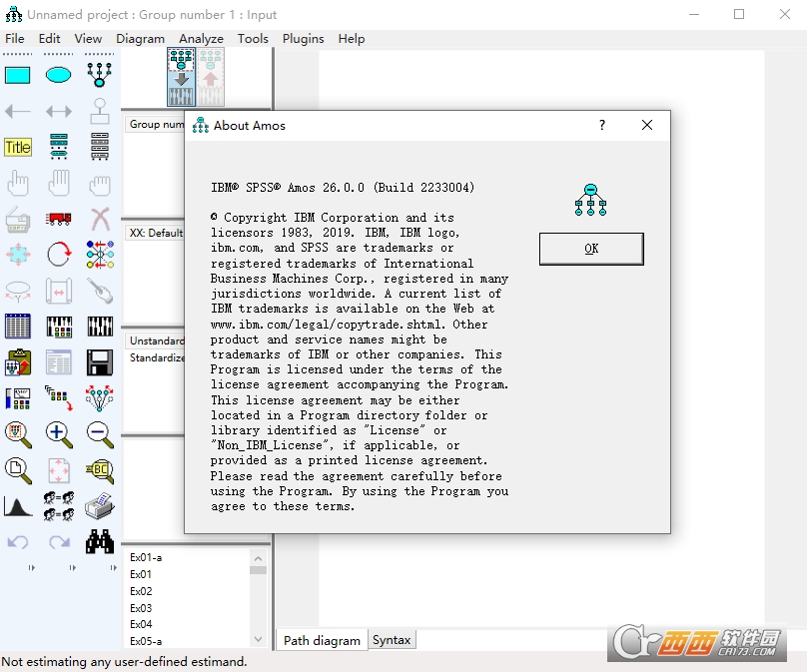Select the move objects truck tool
This screenshot has height=672, width=807.
click(x=59, y=219)
